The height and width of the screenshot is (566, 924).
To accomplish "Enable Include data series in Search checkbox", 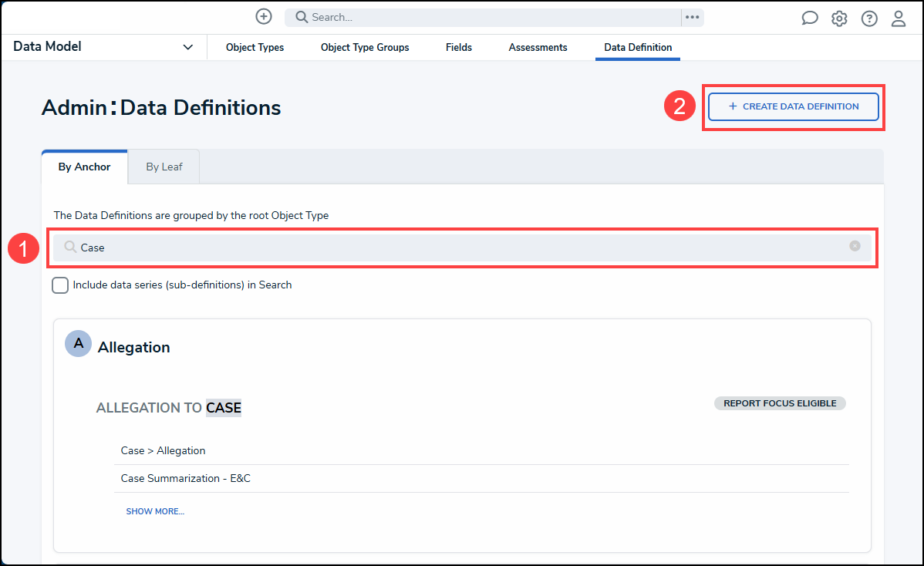I will (60, 285).
